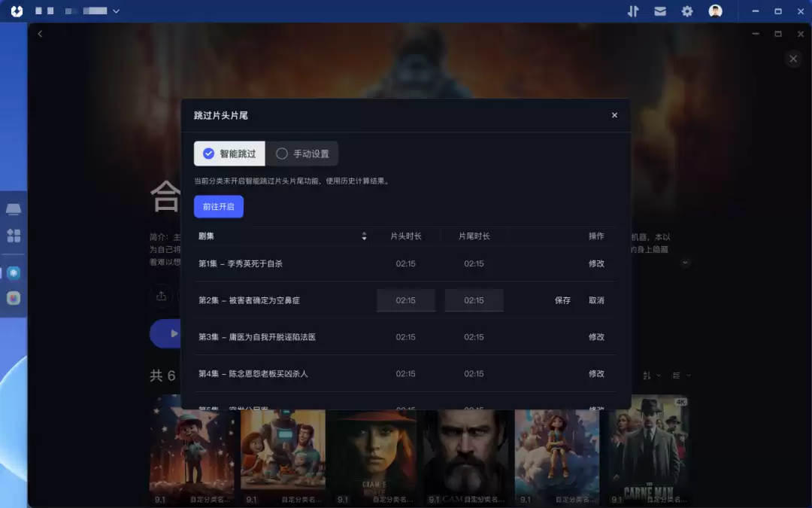Click 保存 to save episode 第2集 times

coord(562,300)
